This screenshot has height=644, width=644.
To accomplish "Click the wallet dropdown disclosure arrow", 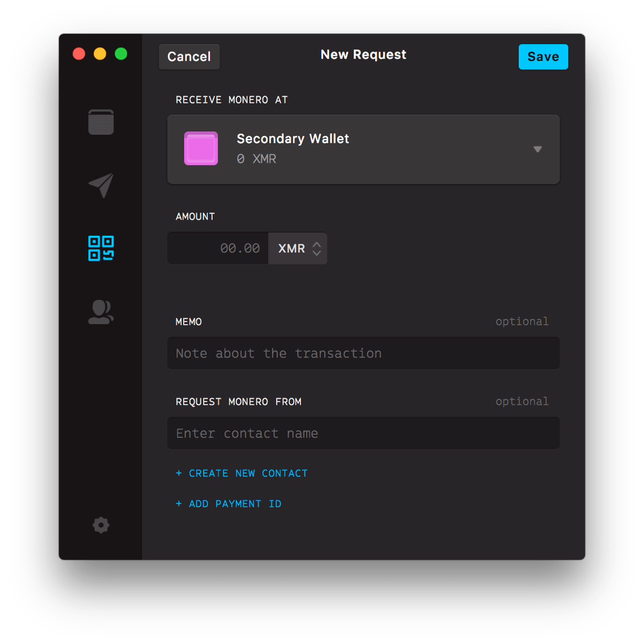I will click(537, 149).
